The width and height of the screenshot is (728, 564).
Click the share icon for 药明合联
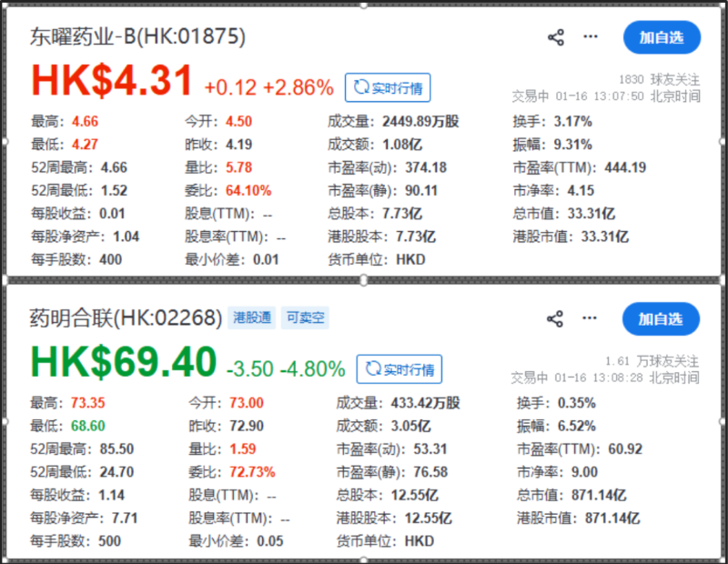click(553, 318)
